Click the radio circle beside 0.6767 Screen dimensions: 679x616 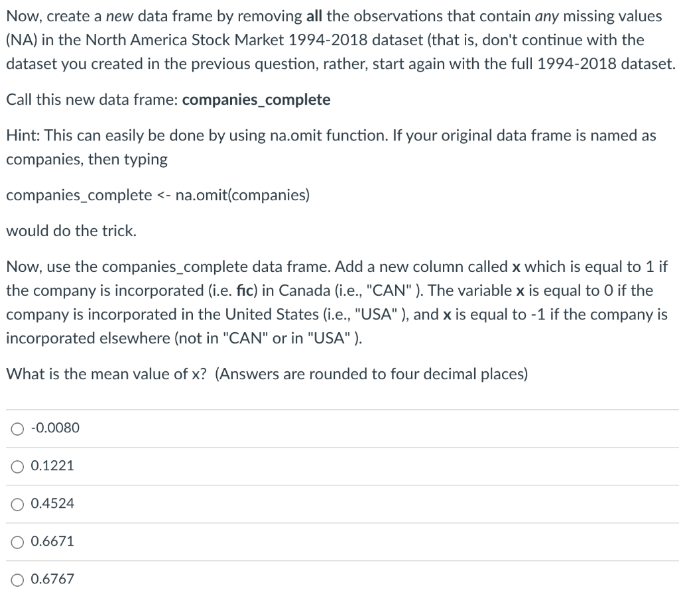pos(17,580)
